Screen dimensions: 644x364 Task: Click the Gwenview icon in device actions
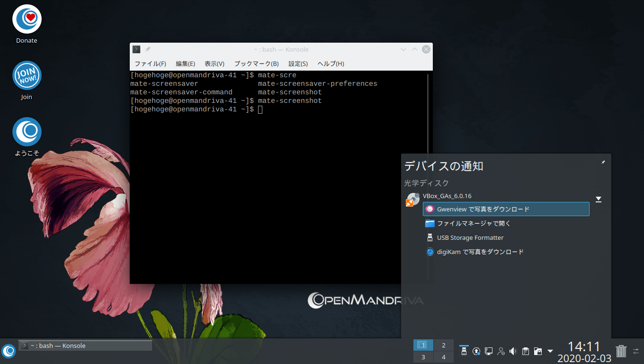(x=430, y=209)
